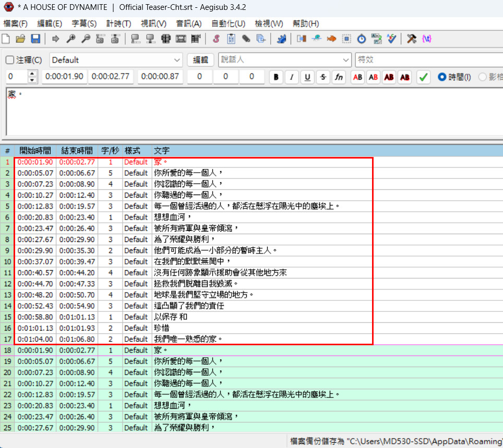The image size is (503, 448).
Task: Click the layer number spinner arrows
Action: [x=33, y=77]
